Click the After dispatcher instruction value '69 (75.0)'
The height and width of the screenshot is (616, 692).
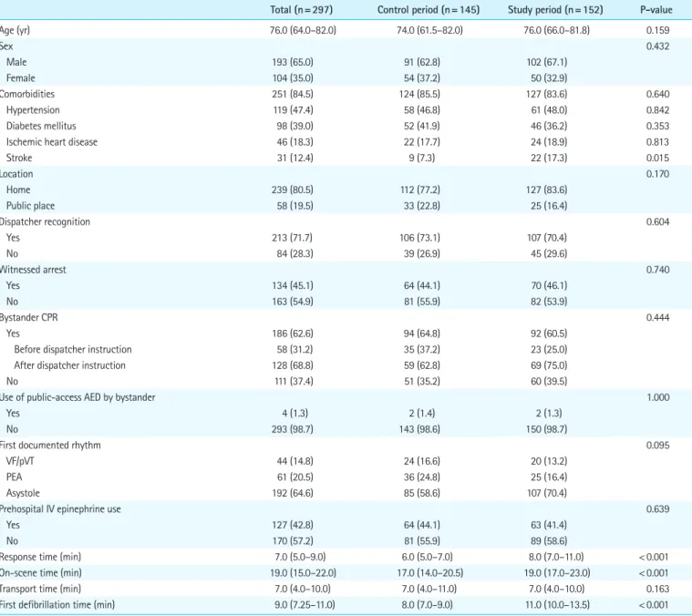click(549, 365)
